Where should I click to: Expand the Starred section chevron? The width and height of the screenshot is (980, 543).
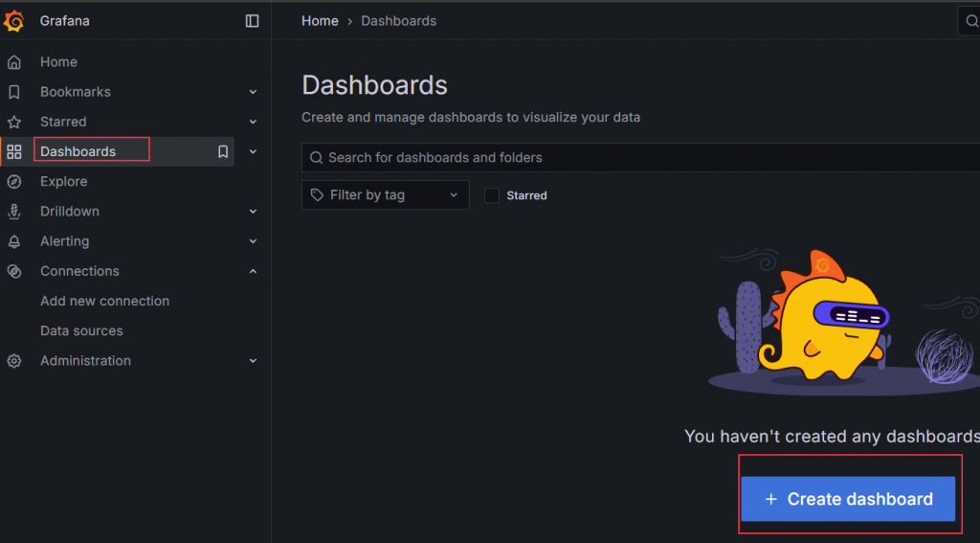pyautogui.click(x=253, y=122)
